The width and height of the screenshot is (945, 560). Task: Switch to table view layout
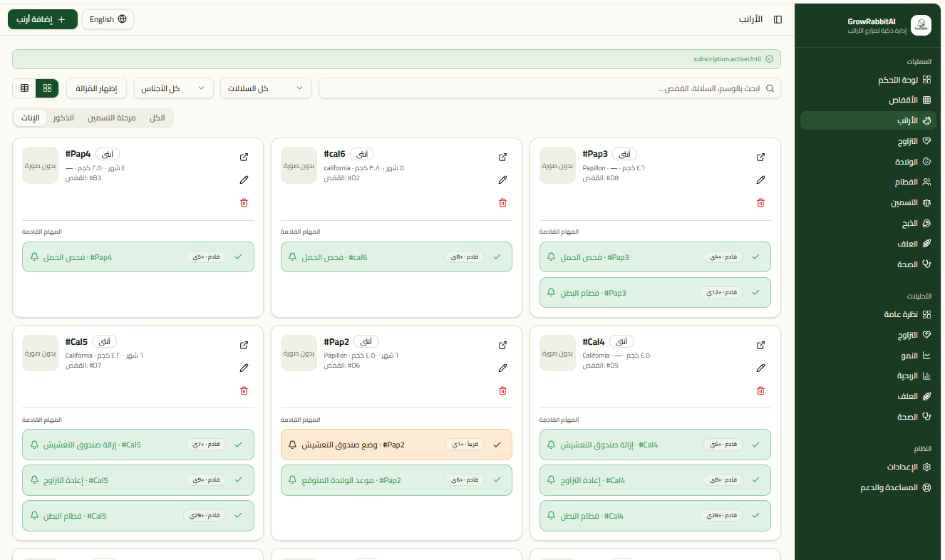(24, 88)
